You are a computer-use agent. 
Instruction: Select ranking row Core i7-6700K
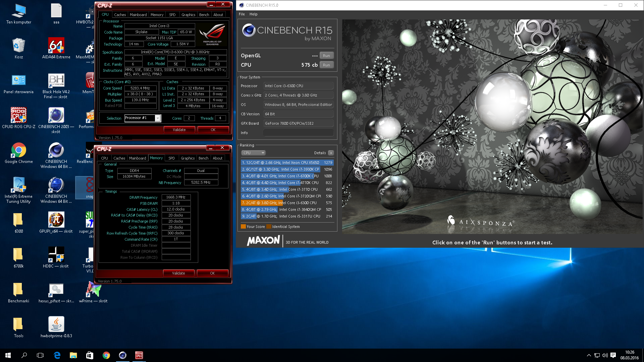pyautogui.click(x=287, y=176)
